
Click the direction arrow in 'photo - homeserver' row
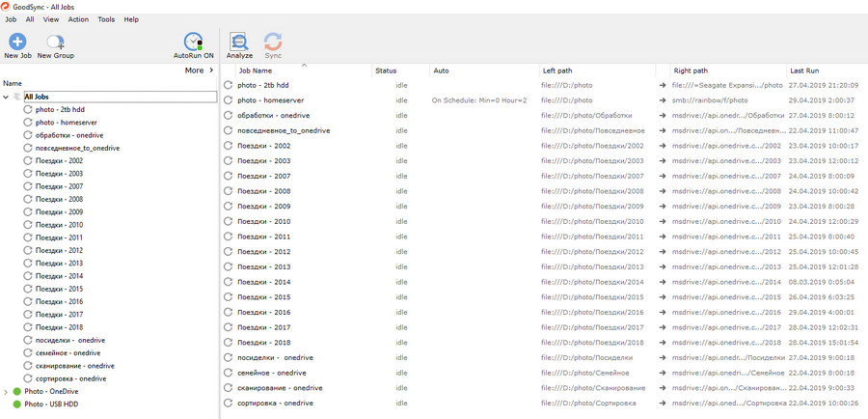click(663, 100)
